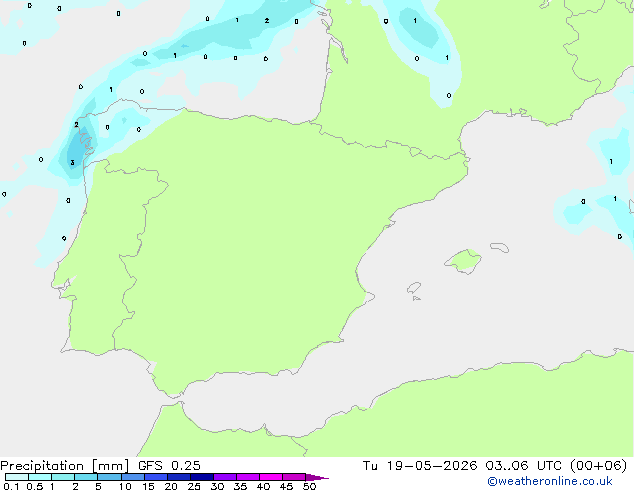Viewport: 634px width, 490px height.
Task: Click the "Tu 19-05-2026" date text
Action: [420, 466]
